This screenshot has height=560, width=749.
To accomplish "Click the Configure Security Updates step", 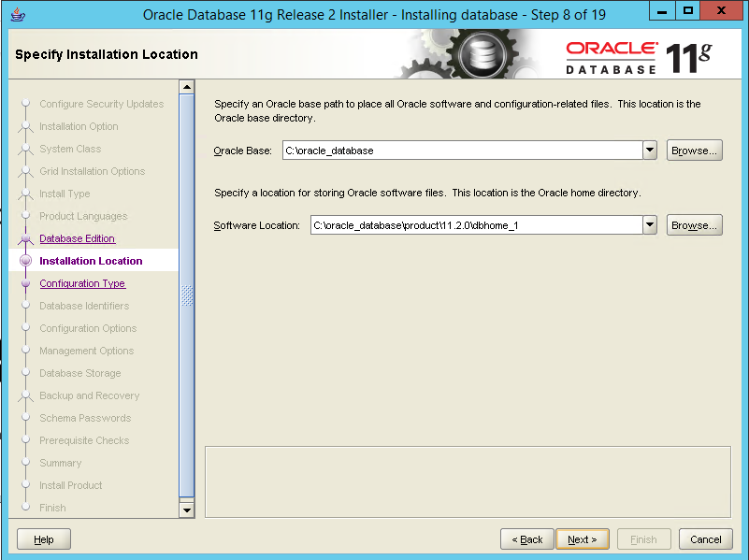I will (x=101, y=104).
